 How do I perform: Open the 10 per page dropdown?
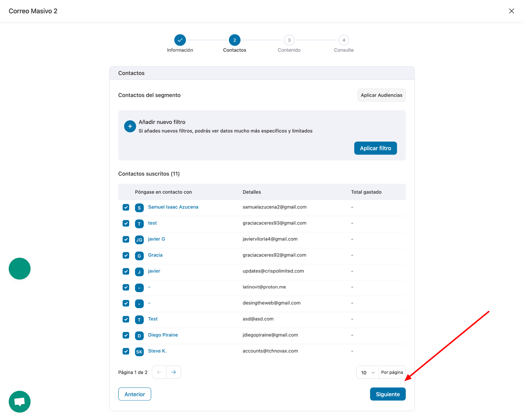(x=367, y=372)
